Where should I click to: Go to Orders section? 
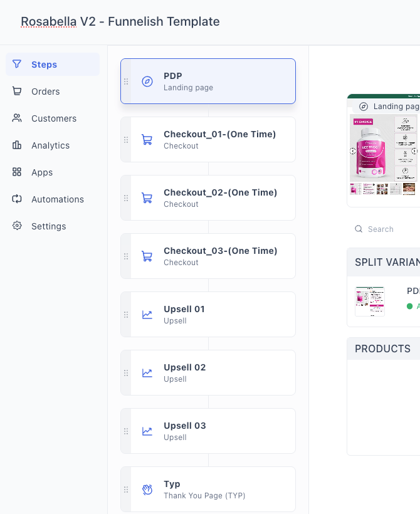coord(53,91)
